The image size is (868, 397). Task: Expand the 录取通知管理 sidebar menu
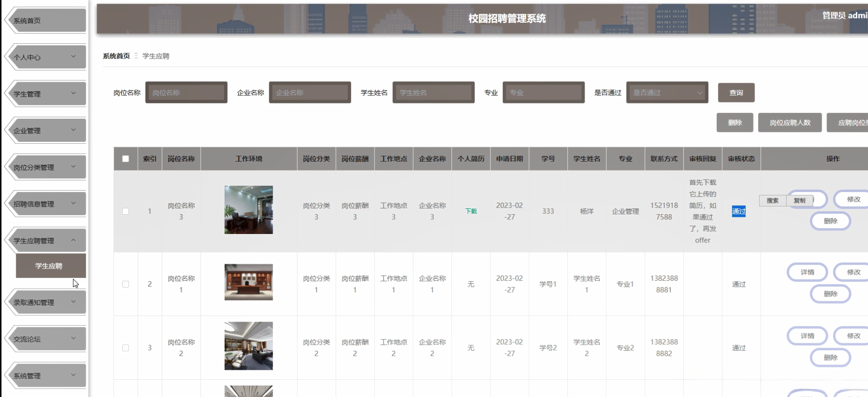(x=45, y=302)
